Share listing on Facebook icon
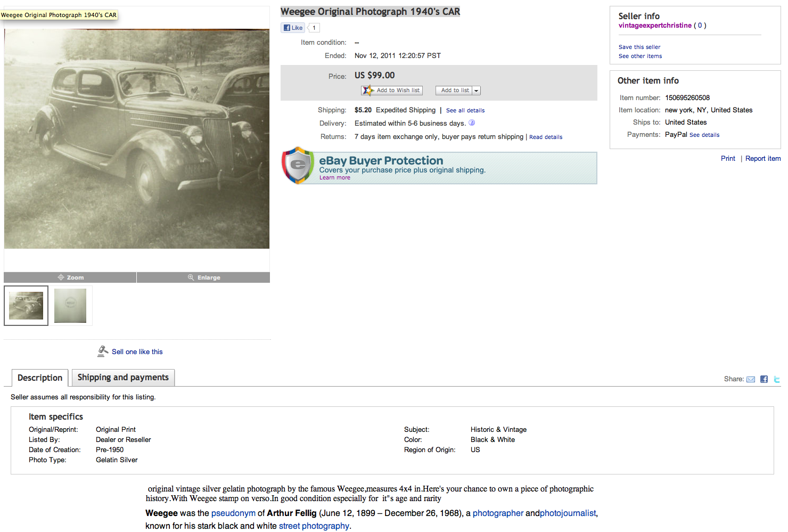The width and height of the screenshot is (788, 532). pyautogui.click(x=764, y=379)
